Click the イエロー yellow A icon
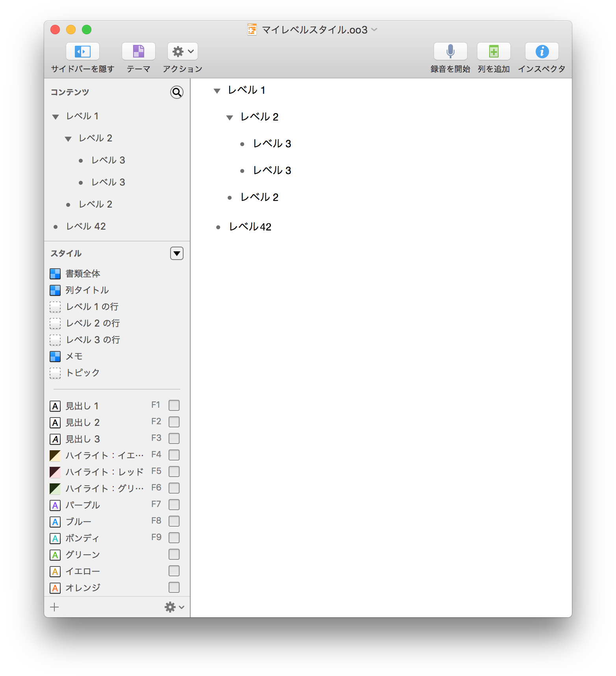This screenshot has height=676, width=616. (x=55, y=572)
